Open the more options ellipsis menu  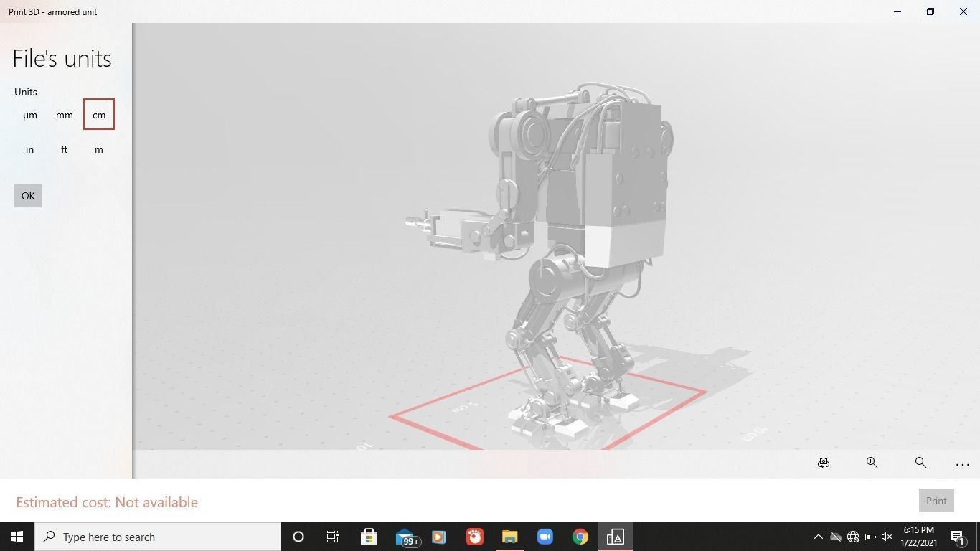click(x=963, y=464)
